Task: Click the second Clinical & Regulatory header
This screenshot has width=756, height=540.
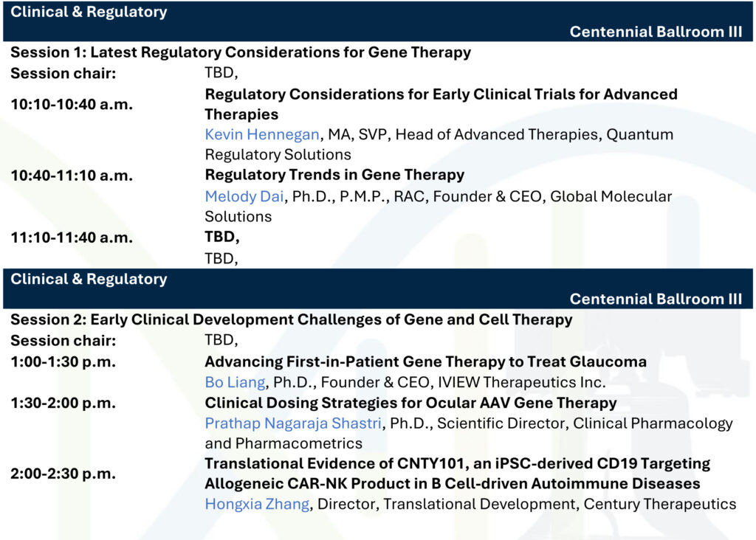Action: point(89,280)
